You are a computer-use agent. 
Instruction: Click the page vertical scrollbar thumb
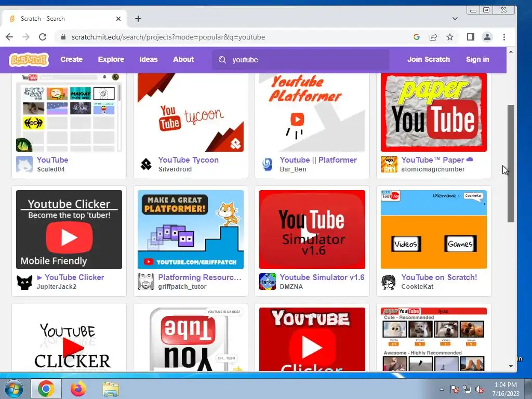[511, 164]
